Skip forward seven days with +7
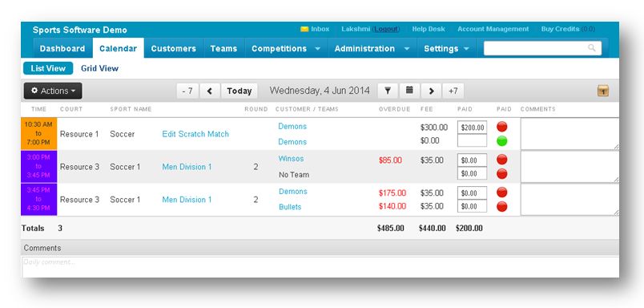Screen dimensions: 644x308 point(453,91)
